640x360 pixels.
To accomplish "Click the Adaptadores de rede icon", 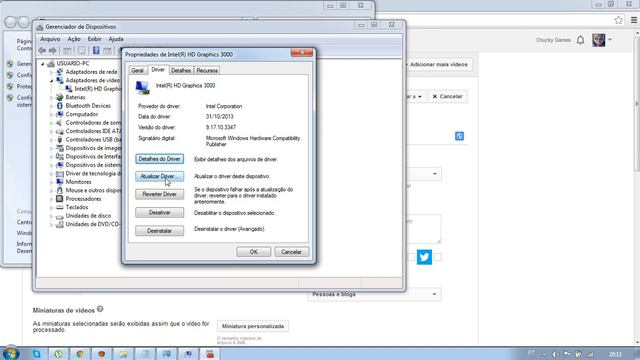I will click(60, 72).
